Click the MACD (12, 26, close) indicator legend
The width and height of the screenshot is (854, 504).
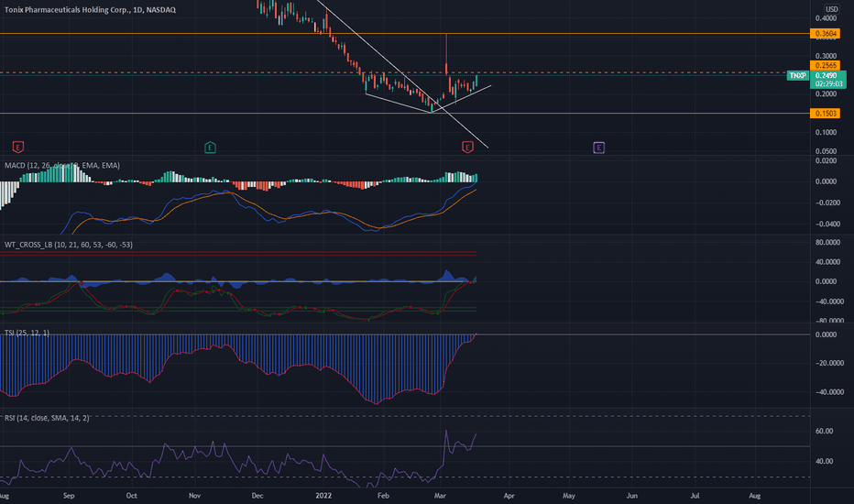coord(62,165)
